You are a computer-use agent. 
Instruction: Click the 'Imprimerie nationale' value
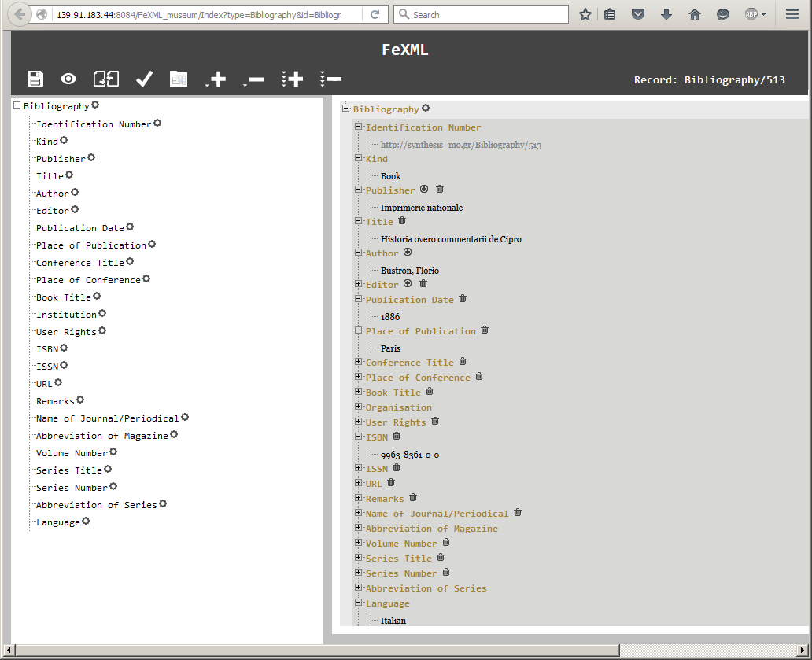tap(422, 208)
